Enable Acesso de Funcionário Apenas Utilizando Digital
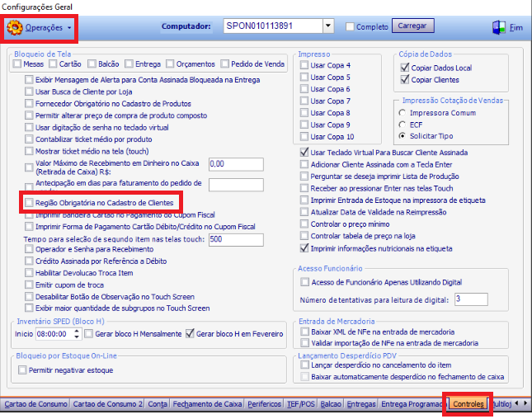The image size is (532, 419). coord(305,282)
